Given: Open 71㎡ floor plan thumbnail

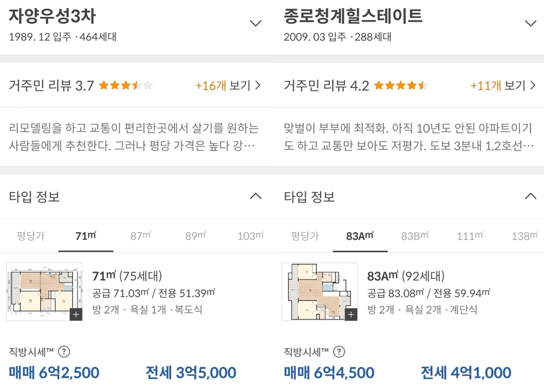Looking at the screenshot, I should click(41, 291).
